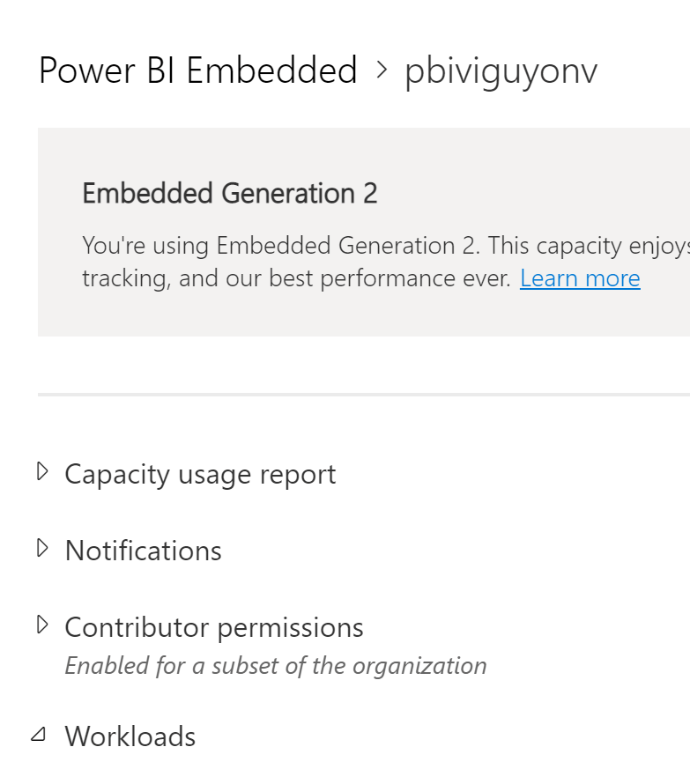Viewport: 690px width, 784px height.
Task: Click the word 'permissions' in Contributor permissions
Action: click(290, 627)
